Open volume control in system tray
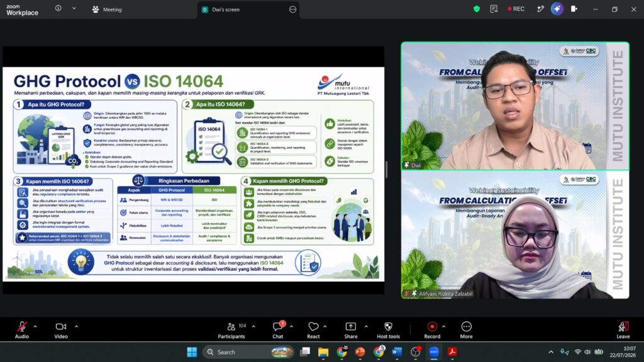The width and height of the screenshot is (644, 362). pos(588,352)
